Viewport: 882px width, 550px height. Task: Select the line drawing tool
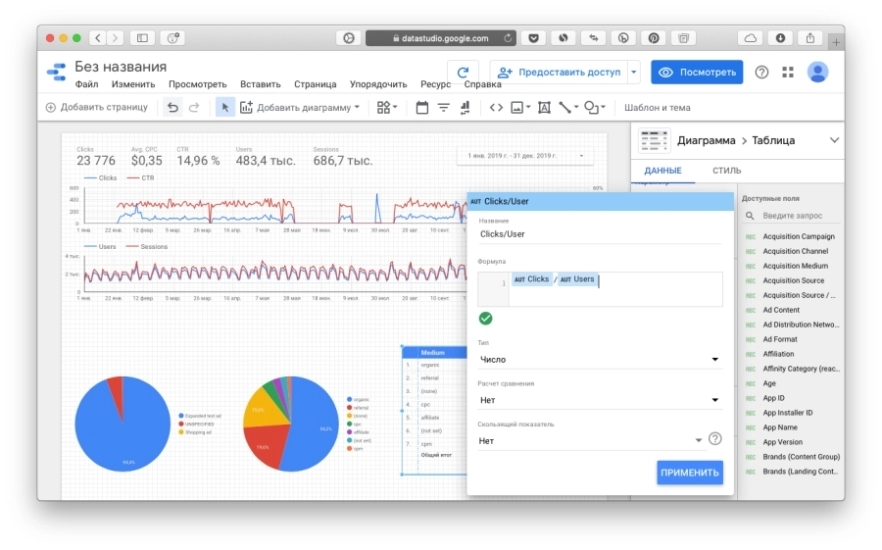point(568,107)
